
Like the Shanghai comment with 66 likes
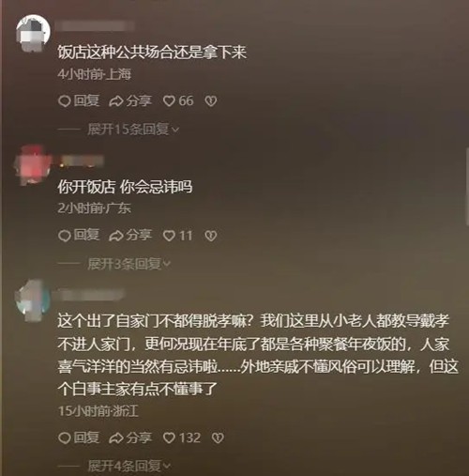point(178,100)
